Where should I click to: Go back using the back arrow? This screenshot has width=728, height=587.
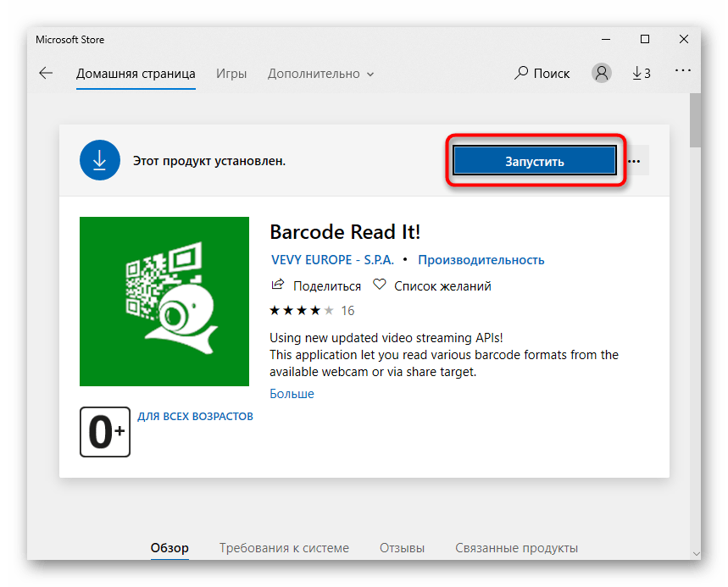(x=46, y=74)
